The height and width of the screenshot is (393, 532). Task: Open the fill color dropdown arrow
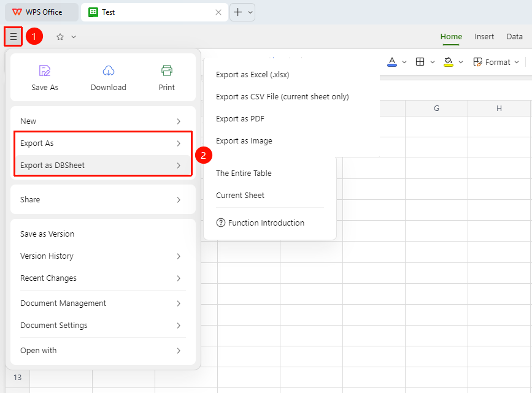click(x=461, y=62)
